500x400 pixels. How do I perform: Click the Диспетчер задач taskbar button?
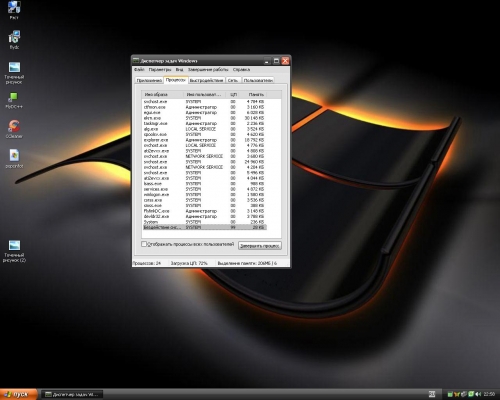(x=72, y=394)
